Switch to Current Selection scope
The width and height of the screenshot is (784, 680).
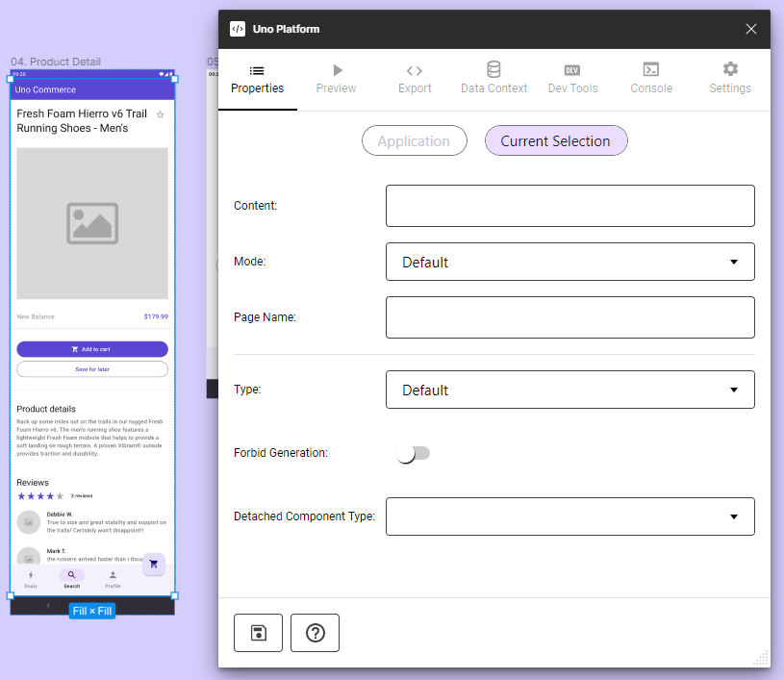coord(555,141)
